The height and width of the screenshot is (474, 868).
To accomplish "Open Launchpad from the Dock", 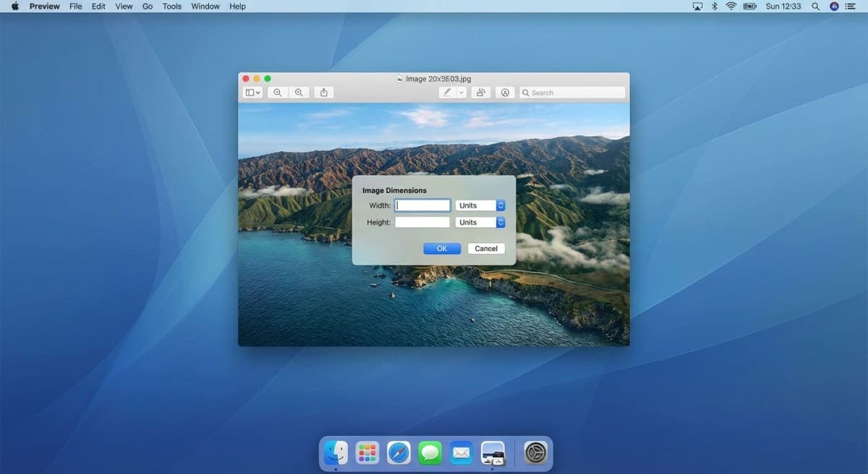I will pyautogui.click(x=367, y=452).
